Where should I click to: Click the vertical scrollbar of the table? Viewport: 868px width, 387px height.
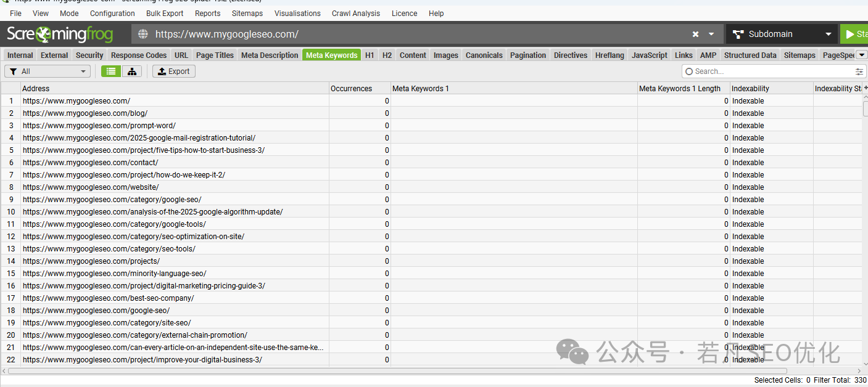[x=865, y=110]
